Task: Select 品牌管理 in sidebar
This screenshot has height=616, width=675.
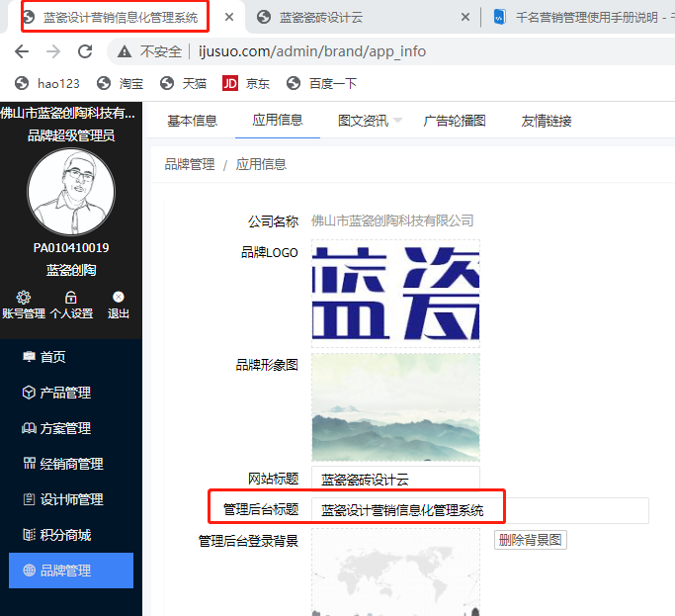Action: [x=71, y=571]
